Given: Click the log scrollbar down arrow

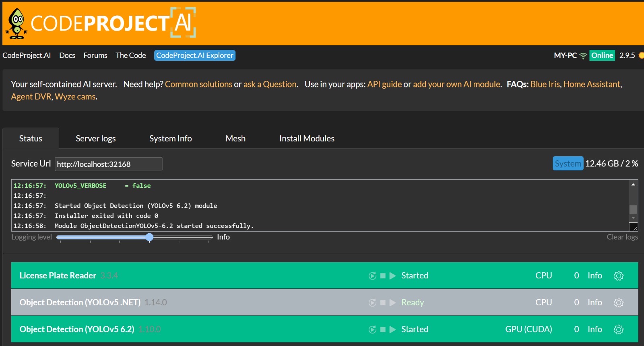Looking at the screenshot, I should [x=633, y=218].
